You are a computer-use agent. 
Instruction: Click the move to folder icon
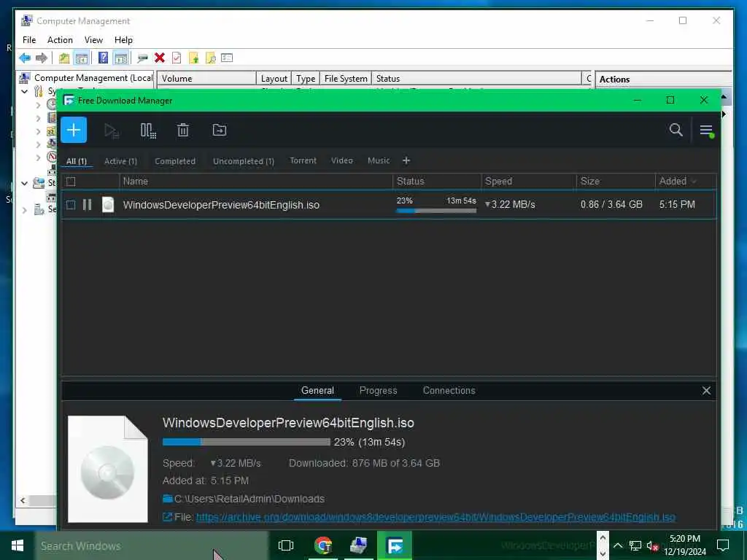coord(219,130)
